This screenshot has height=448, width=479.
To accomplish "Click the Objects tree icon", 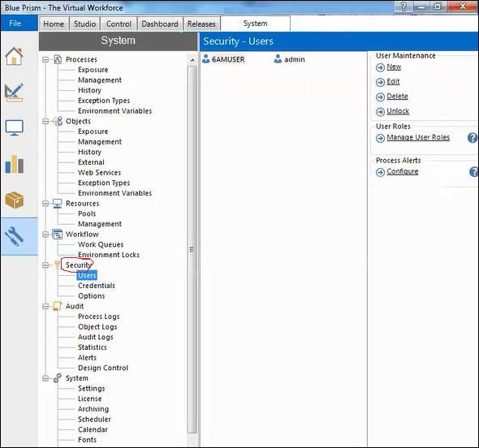I will click(x=58, y=121).
